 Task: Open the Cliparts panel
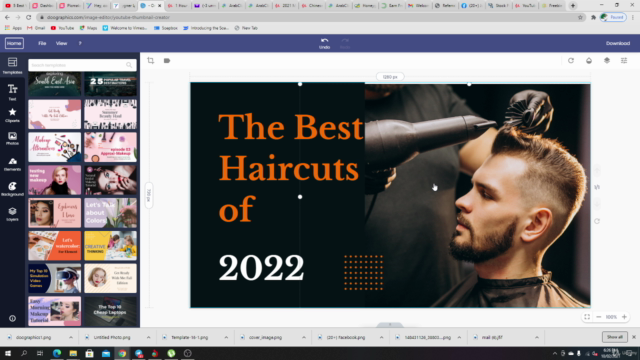(x=12, y=115)
